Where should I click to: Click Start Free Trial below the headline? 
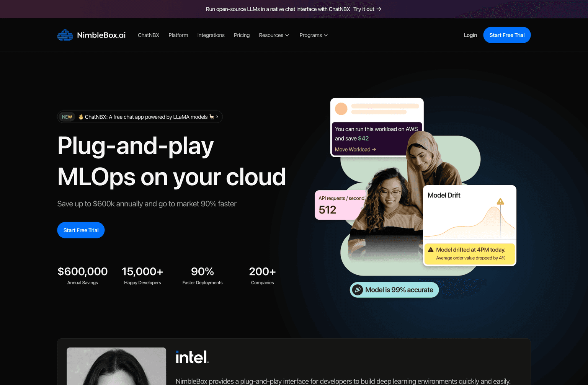81,230
